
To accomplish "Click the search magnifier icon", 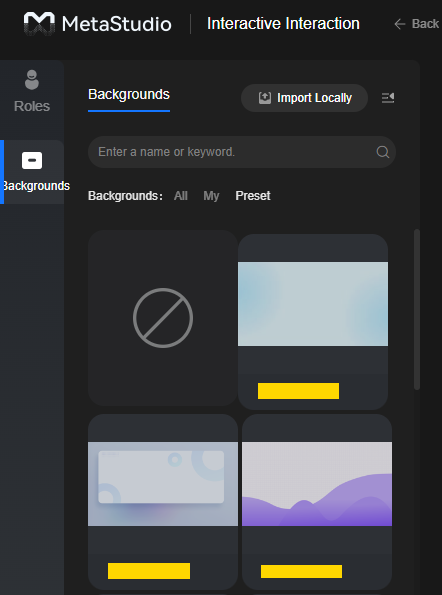I will pos(382,152).
